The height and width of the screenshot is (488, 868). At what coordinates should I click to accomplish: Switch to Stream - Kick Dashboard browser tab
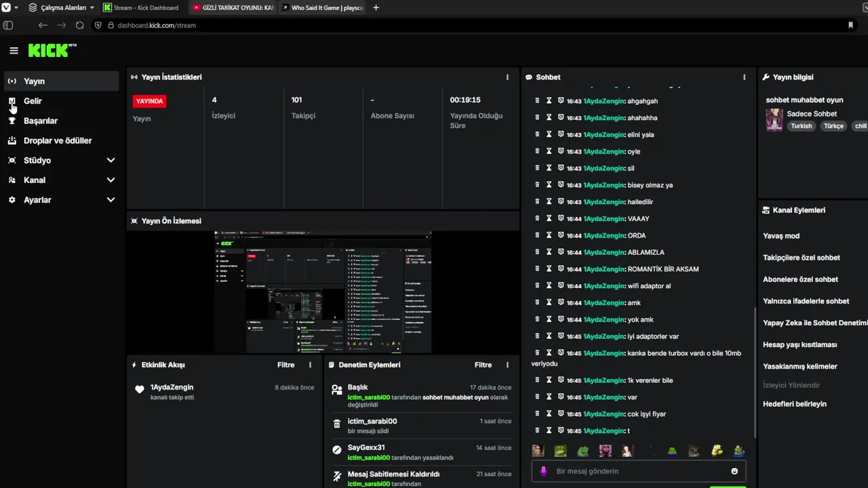[x=142, y=7]
